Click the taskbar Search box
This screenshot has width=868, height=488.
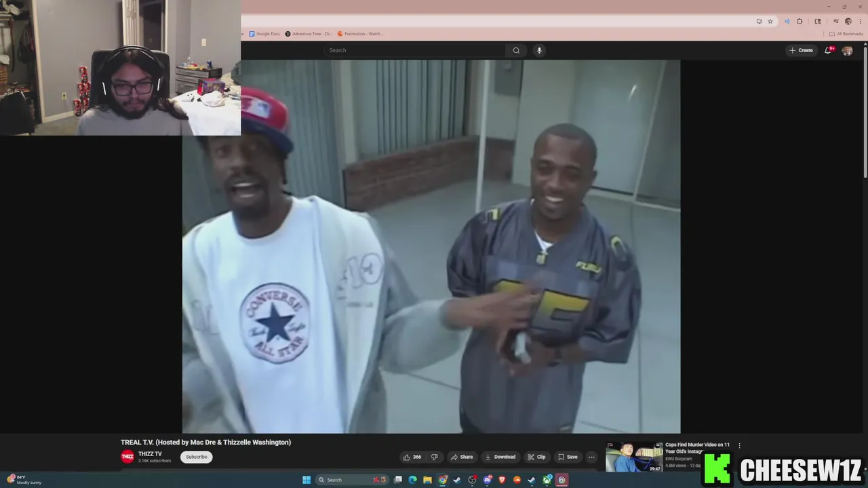pyautogui.click(x=351, y=480)
